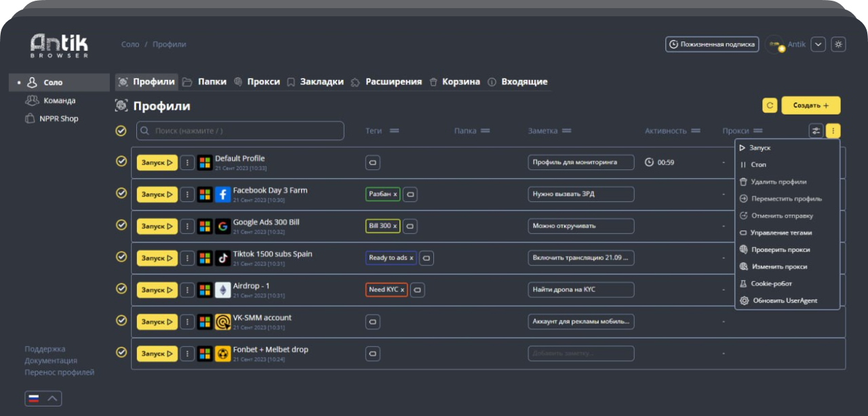
Task: Edit the note Профиль для мониторинга
Action: pos(581,163)
